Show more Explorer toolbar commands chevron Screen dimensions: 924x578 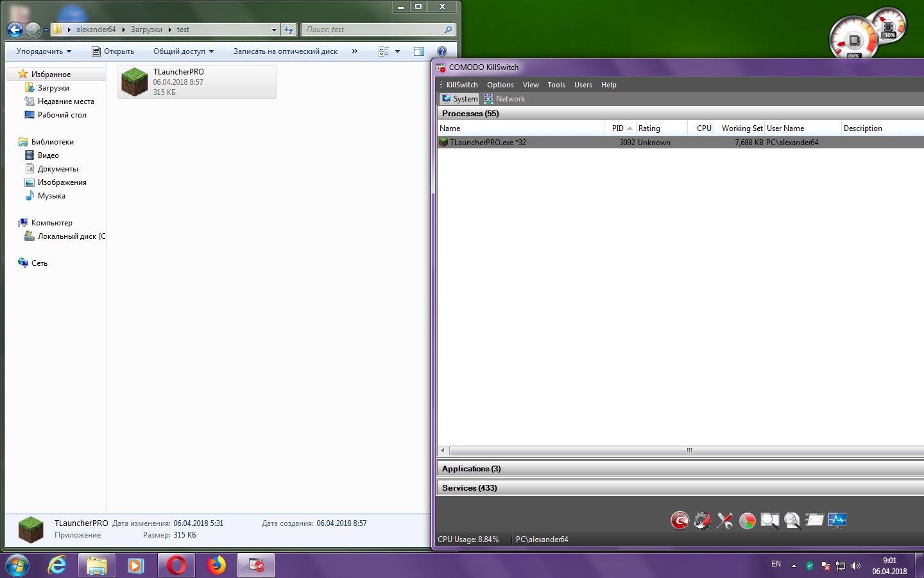[x=355, y=51]
